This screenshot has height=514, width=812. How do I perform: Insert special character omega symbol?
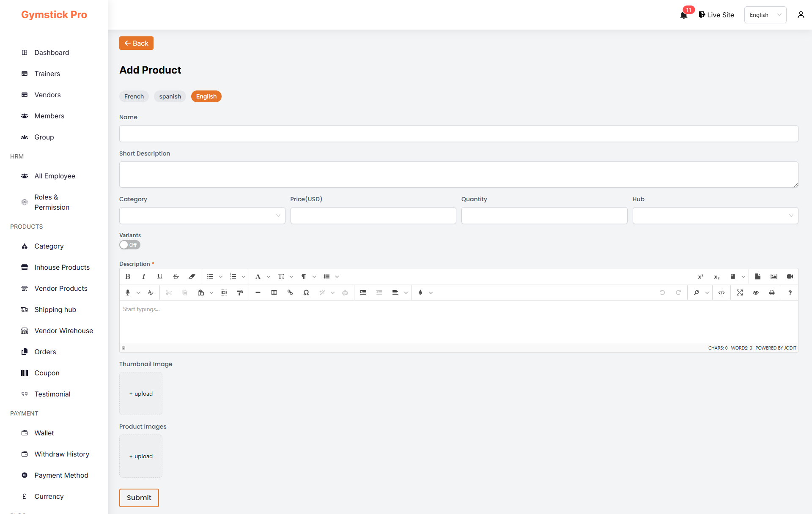coord(306,293)
